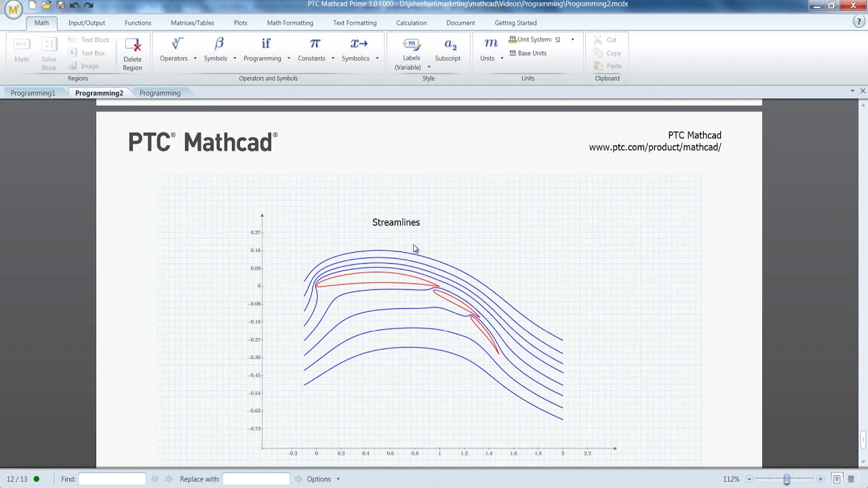The width and height of the screenshot is (868, 488).
Task: Click the Base Units button
Action: click(528, 53)
